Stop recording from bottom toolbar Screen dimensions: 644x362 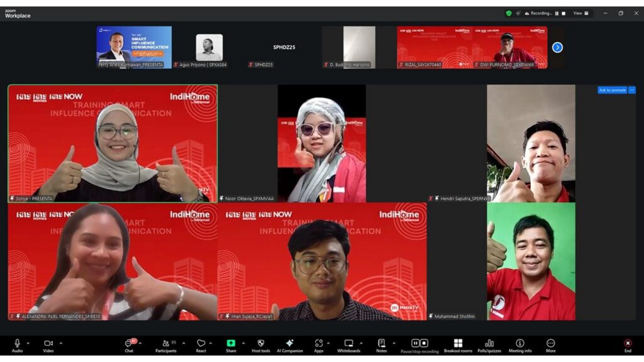425,343
